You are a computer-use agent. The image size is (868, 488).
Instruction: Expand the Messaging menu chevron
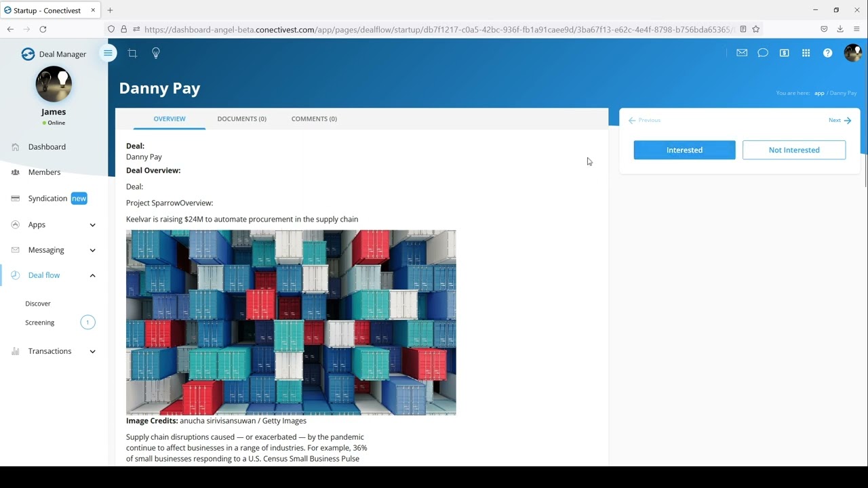[x=93, y=250]
